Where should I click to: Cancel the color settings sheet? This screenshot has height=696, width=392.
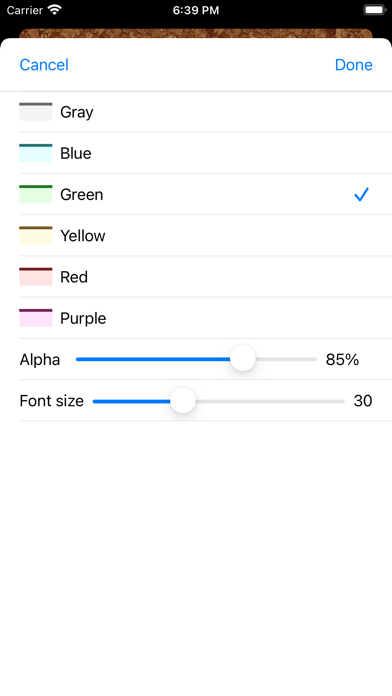click(x=44, y=65)
